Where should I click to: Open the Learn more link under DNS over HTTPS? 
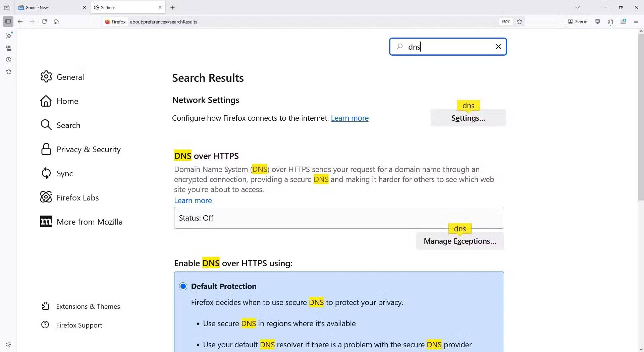[193, 200]
